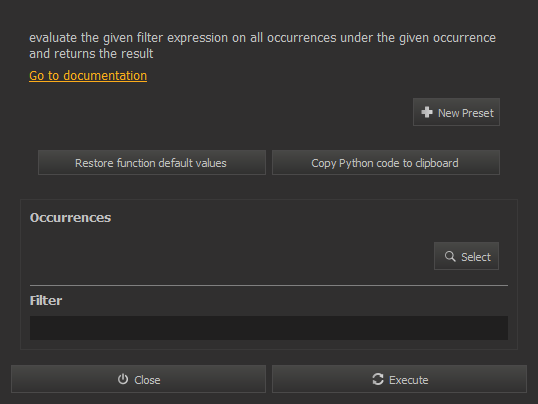Image resolution: width=538 pixels, height=404 pixels.
Task: Click the word 'documentation' in the orange link
Action: [x=105, y=76]
